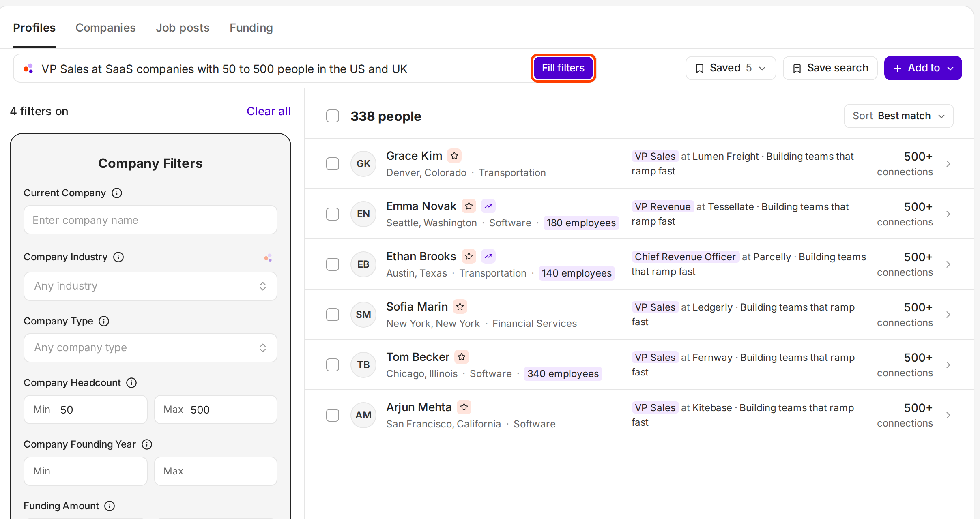The width and height of the screenshot is (980, 519).
Task: Open Sofia Marin's profile with the chevron arrow
Action: click(x=948, y=315)
